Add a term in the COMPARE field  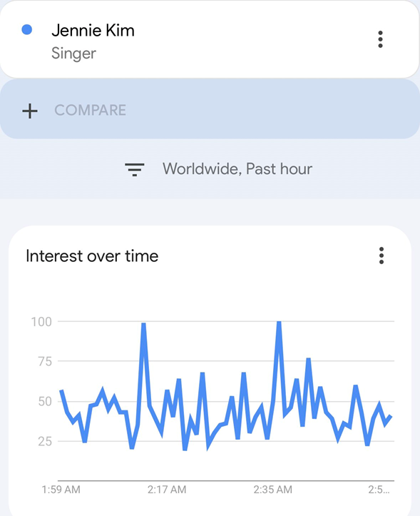[210, 109]
